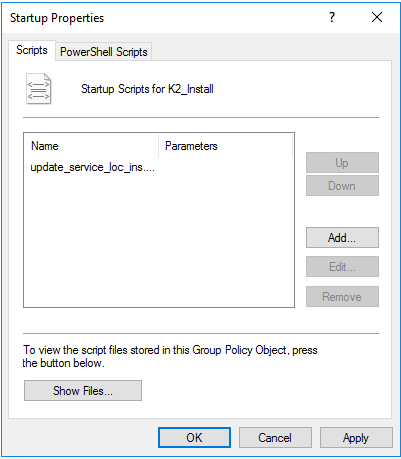Close the Startup Properties window
This screenshot has width=401, height=459.
click(377, 17)
